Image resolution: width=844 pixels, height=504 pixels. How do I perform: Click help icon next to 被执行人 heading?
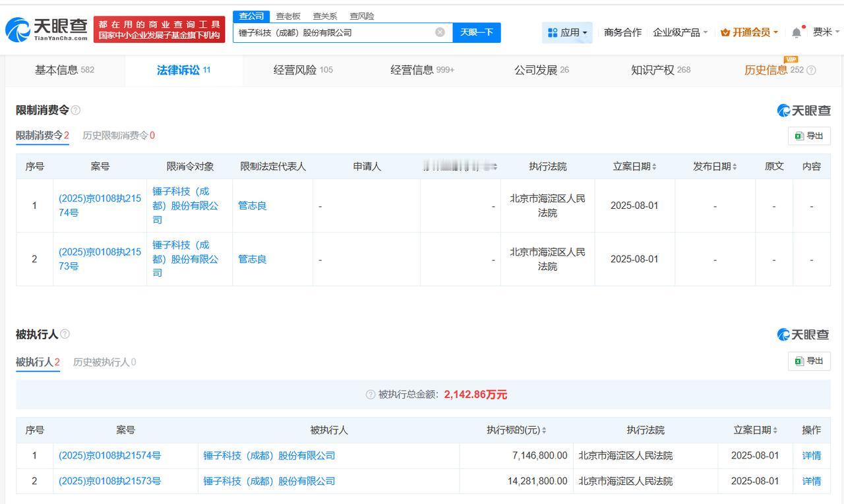pyautogui.click(x=65, y=334)
